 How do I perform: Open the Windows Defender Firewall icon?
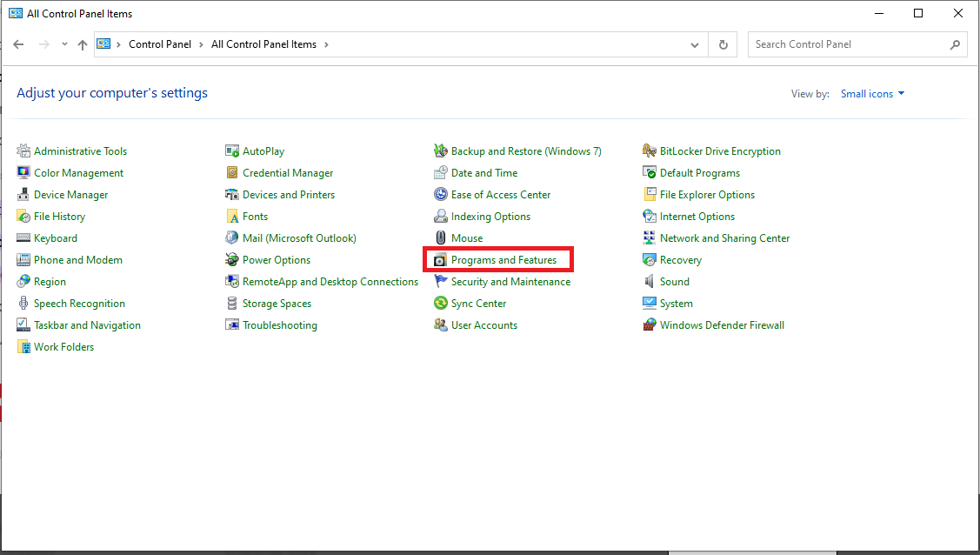(x=650, y=325)
